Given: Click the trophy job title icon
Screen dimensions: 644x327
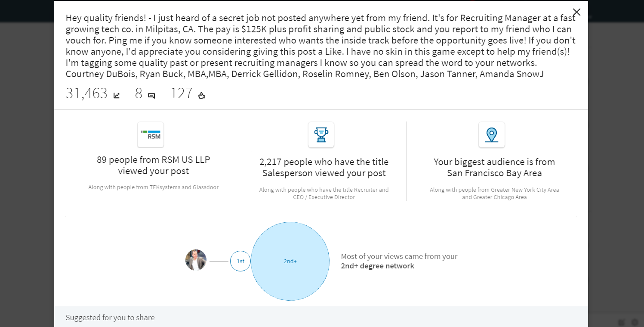Looking at the screenshot, I should tap(321, 134).
